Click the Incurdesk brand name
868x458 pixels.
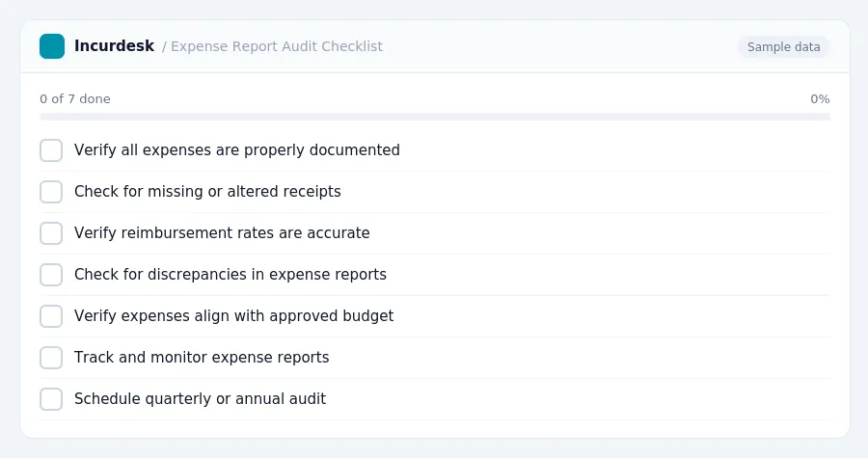click(114, 46)
